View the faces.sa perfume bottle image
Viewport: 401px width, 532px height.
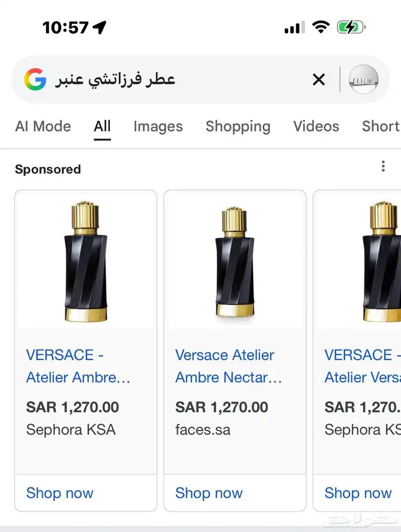(235, 261)
